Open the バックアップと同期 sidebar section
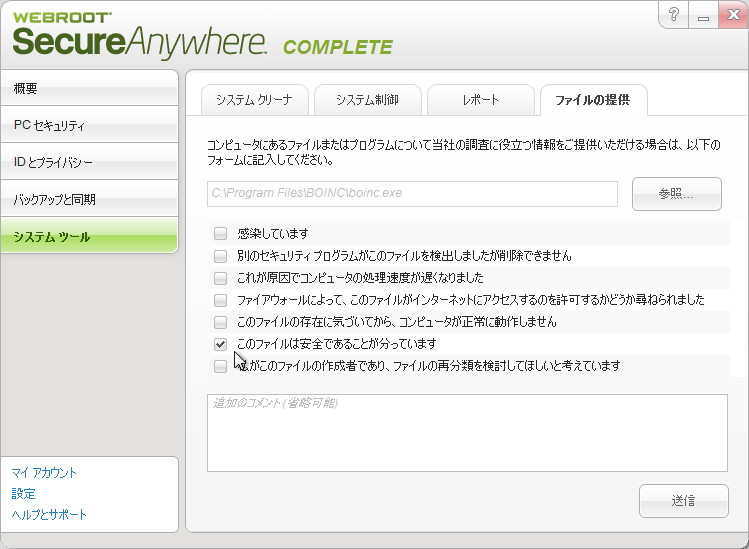Image resolution: width=749 pixels, height=549 pixels. tap(89, 199)
